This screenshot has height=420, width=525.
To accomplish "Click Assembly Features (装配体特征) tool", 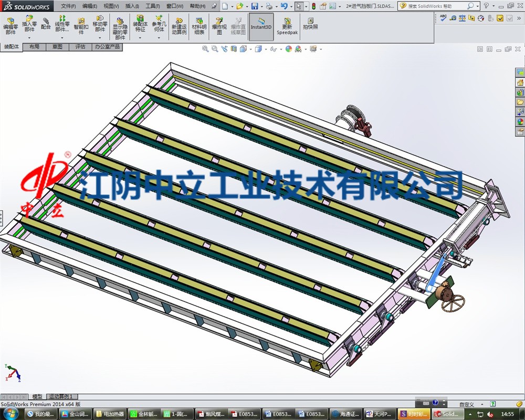I will click(x=140, y=24).
